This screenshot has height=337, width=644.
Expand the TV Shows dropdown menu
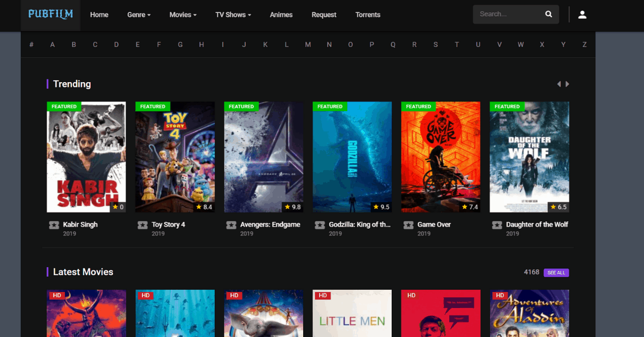click(x=233, y=15)
